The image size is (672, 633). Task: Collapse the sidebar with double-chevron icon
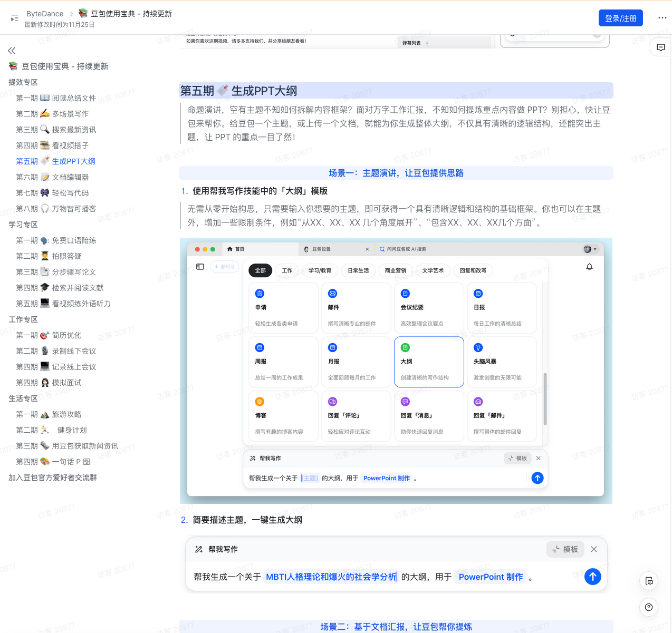click(x=12, y=51)
